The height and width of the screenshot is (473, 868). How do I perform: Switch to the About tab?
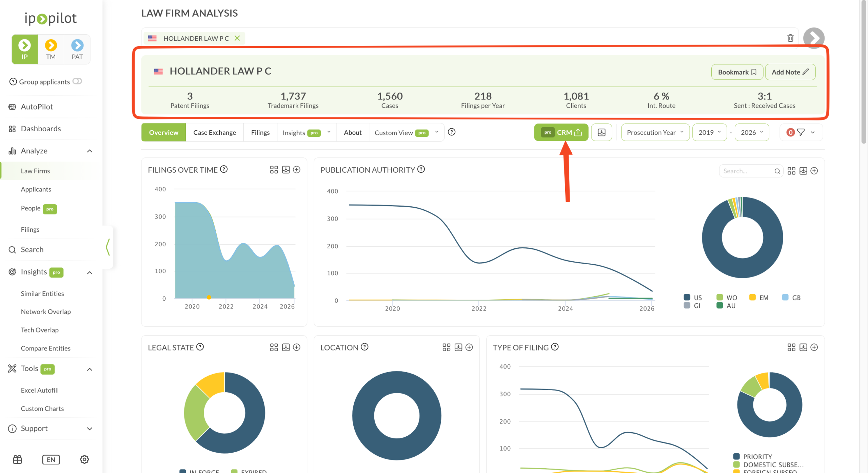point(353,132)
